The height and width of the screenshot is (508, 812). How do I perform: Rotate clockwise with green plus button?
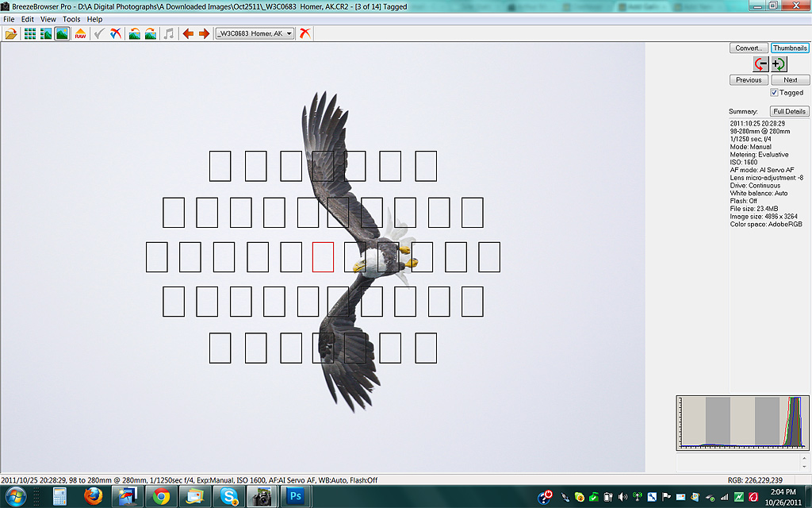pos(779,63)
